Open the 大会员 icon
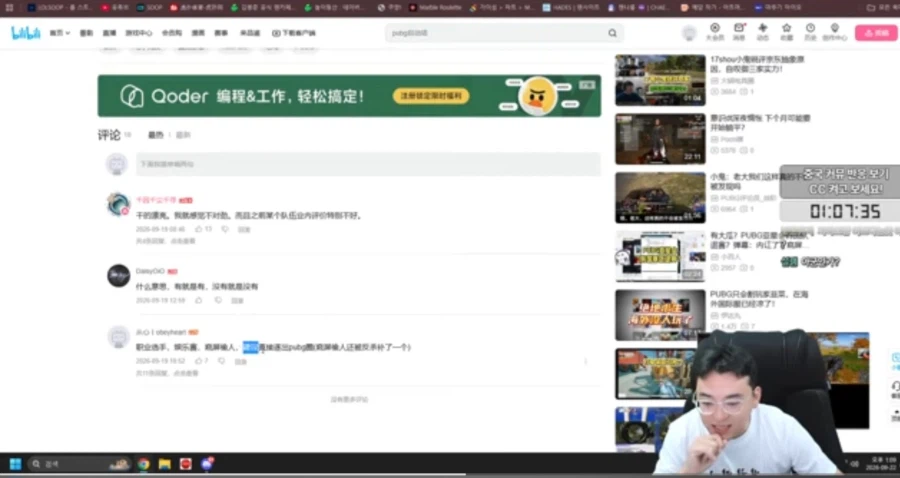The image size is (900, 478). point(715,32)
